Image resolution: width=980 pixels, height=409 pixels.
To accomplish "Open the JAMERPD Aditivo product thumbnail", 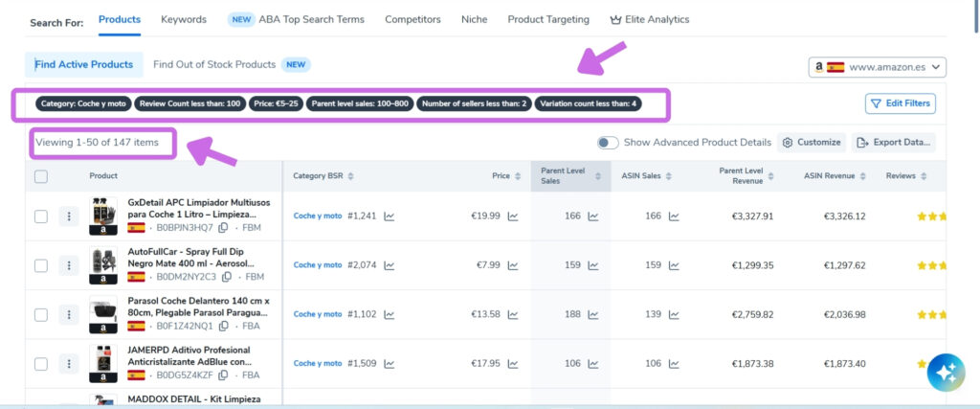I will coord(103,363).
